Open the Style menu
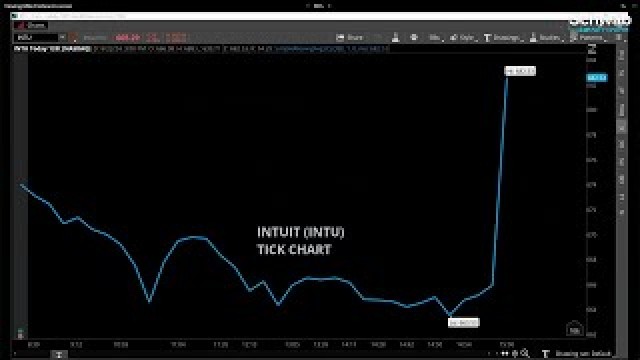 [463, 38]
